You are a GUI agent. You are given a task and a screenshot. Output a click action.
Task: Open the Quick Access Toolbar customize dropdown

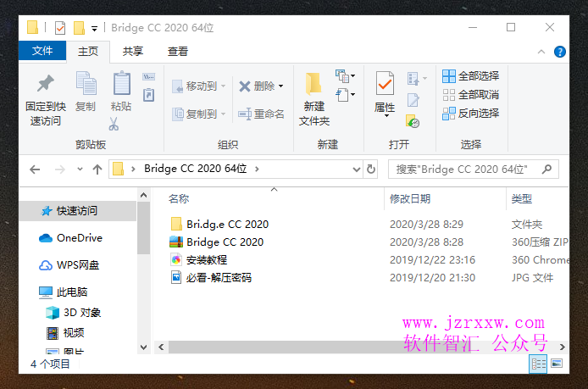click(x=95, y=29)
